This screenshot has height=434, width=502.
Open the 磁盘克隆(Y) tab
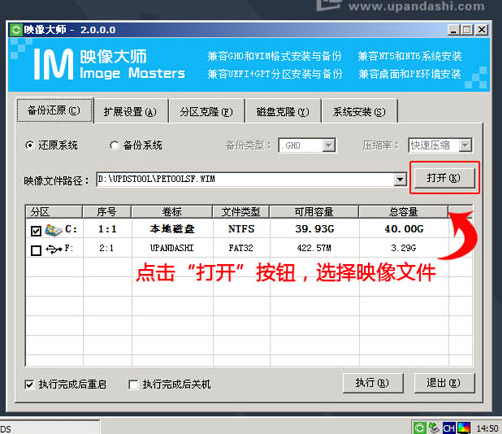(283, 112)
